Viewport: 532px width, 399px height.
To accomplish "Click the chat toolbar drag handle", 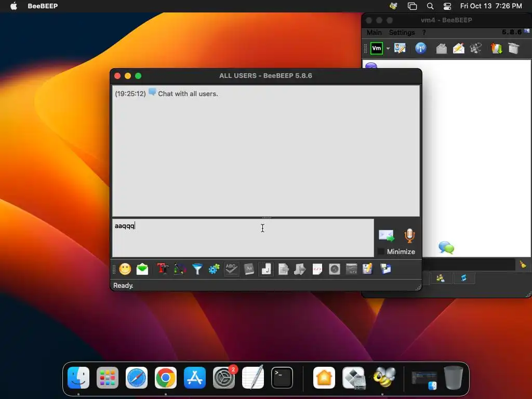I will click(x=114, y=269).
